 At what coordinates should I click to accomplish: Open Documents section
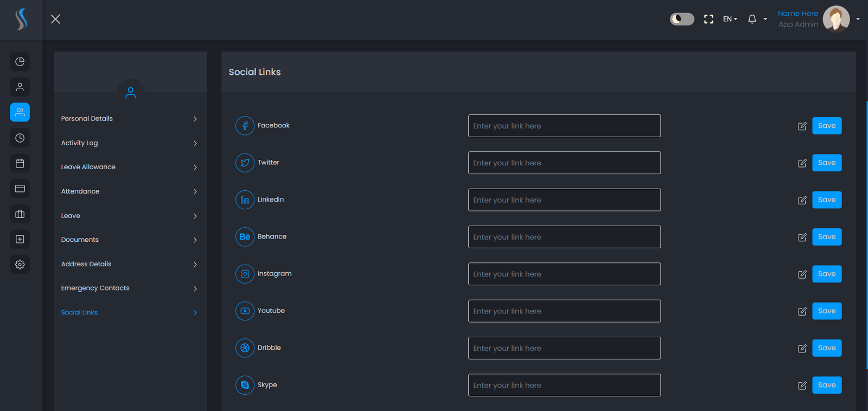[129, 240]
